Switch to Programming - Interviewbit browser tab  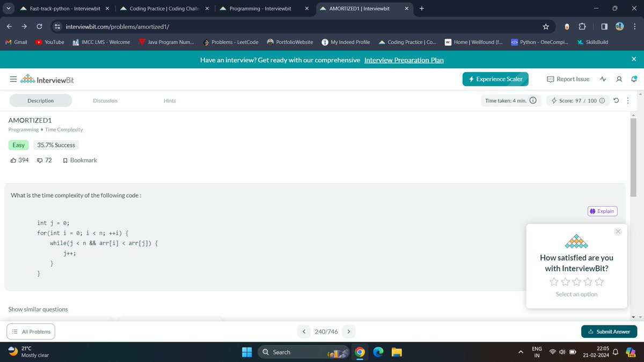(x=264, y=9)
